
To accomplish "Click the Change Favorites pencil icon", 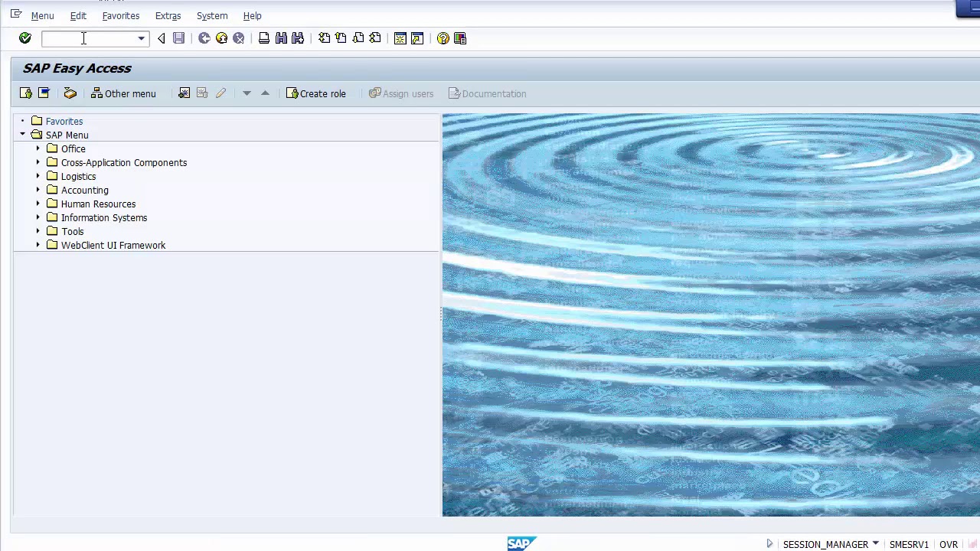I will 220,93.
